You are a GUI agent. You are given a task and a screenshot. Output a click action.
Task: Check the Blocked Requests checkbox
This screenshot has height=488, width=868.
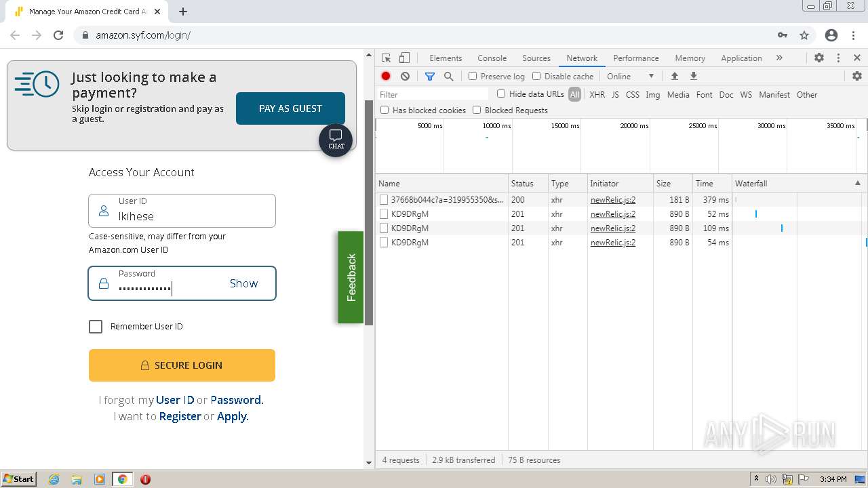[477, 109]
